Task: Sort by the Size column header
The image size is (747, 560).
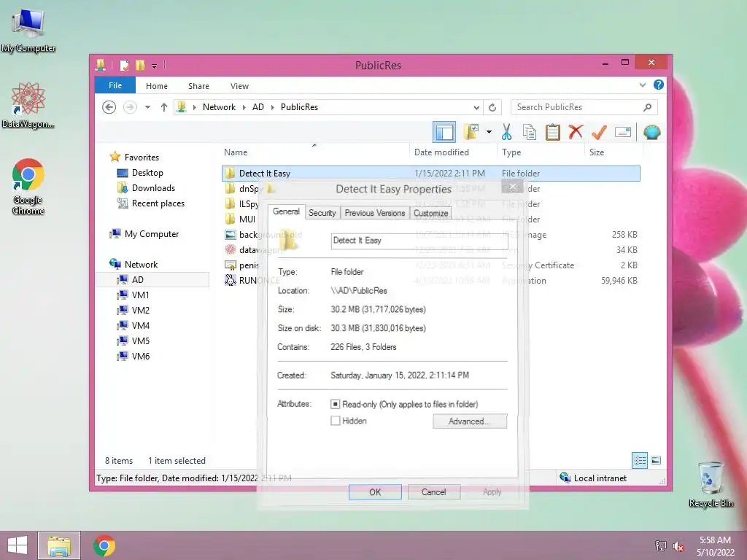Action: tap(613, 152)
